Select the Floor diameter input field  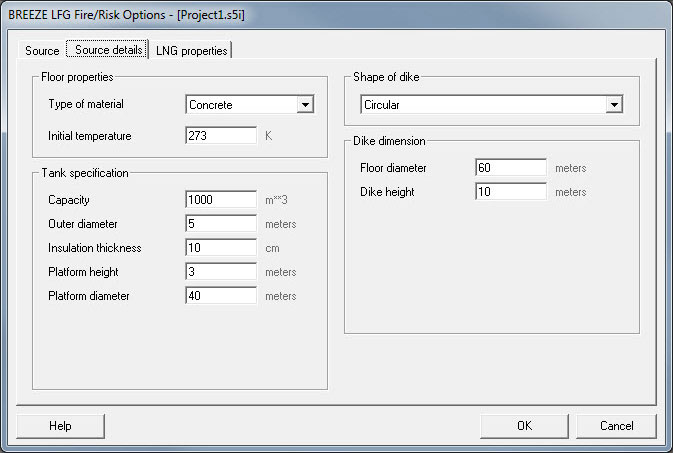510,168
